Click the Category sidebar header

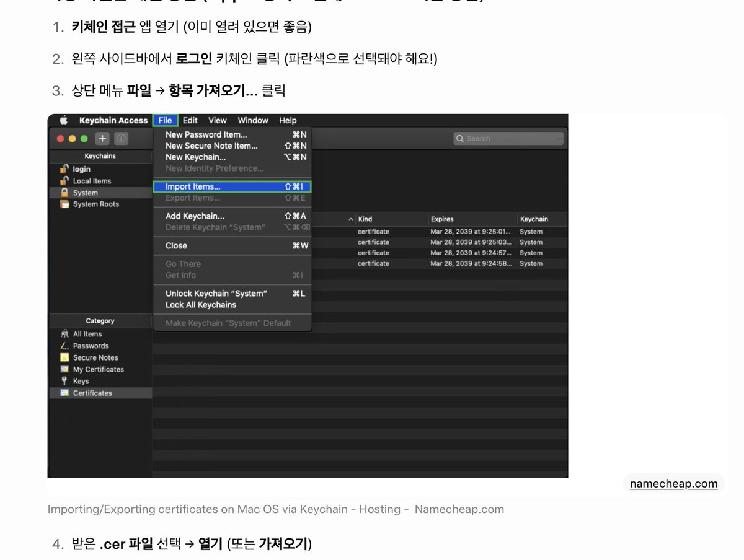click(100, 321)
